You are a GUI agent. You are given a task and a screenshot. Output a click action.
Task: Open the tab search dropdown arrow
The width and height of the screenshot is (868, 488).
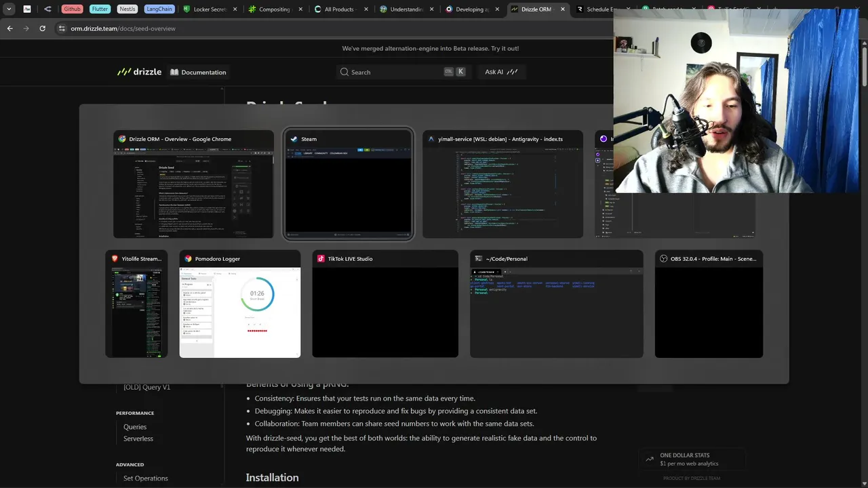(x=9, y=9)
